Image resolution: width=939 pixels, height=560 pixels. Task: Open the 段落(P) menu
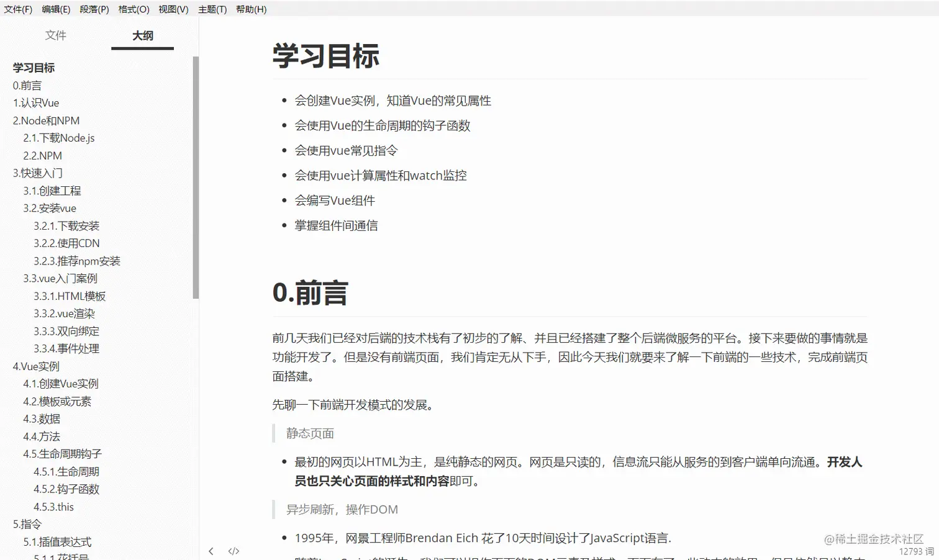click(94, 9)
